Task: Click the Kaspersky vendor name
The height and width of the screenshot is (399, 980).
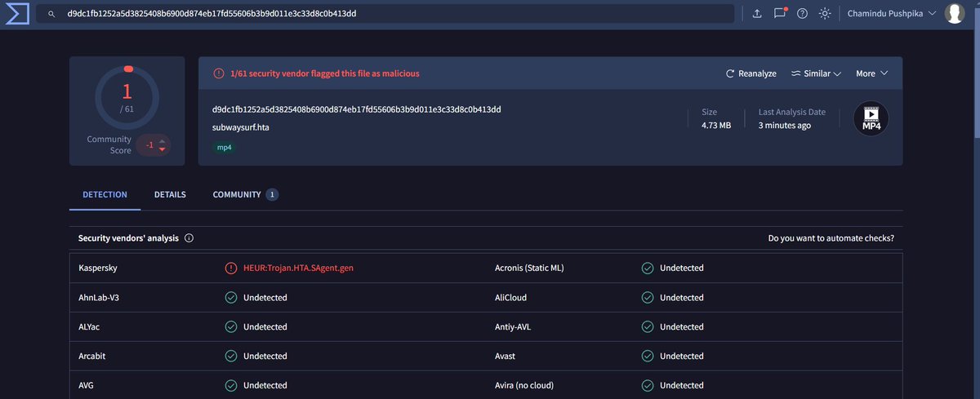Action: point(98,268)
